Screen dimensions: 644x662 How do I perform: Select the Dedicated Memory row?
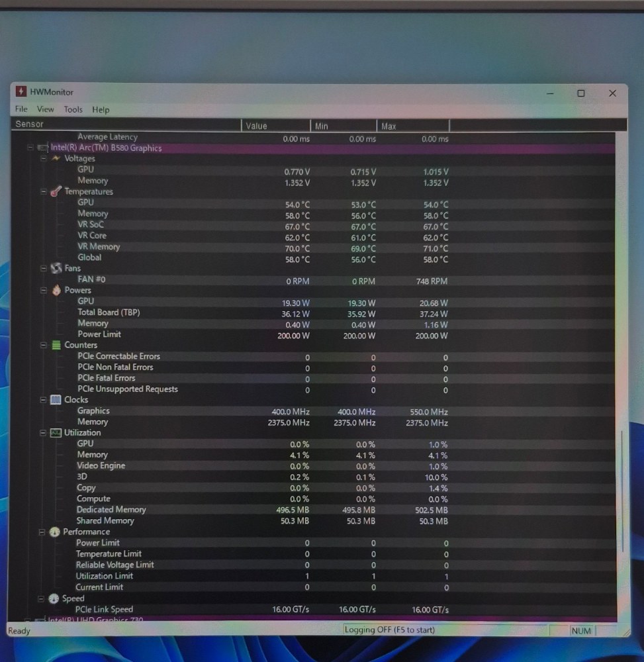(x=313, y=510)
